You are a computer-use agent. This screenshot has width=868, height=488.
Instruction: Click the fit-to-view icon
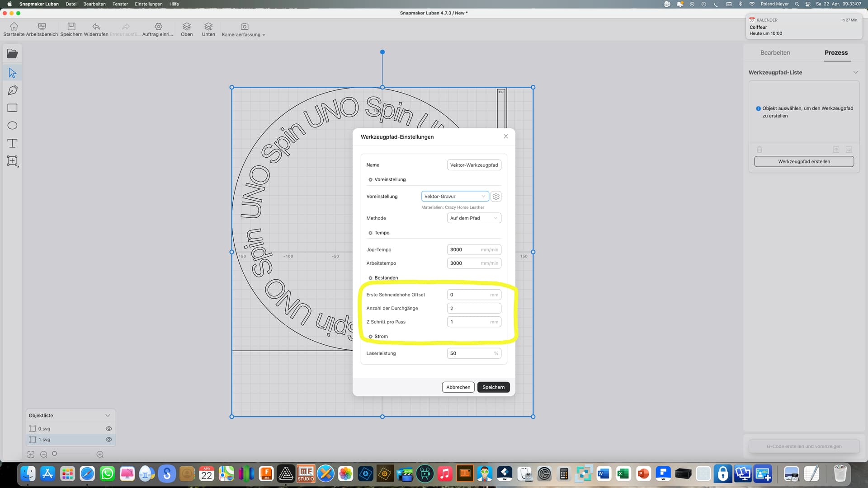point(31,455)
